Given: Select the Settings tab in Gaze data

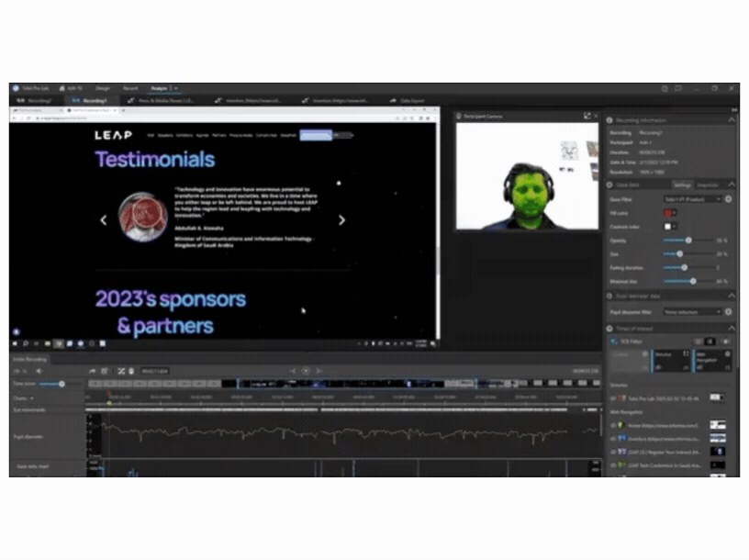Looking at the screenshot, I should pos(682,185).
